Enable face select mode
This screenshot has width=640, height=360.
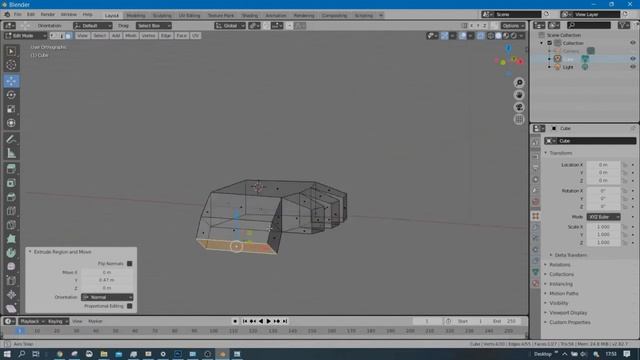[68, 36]
